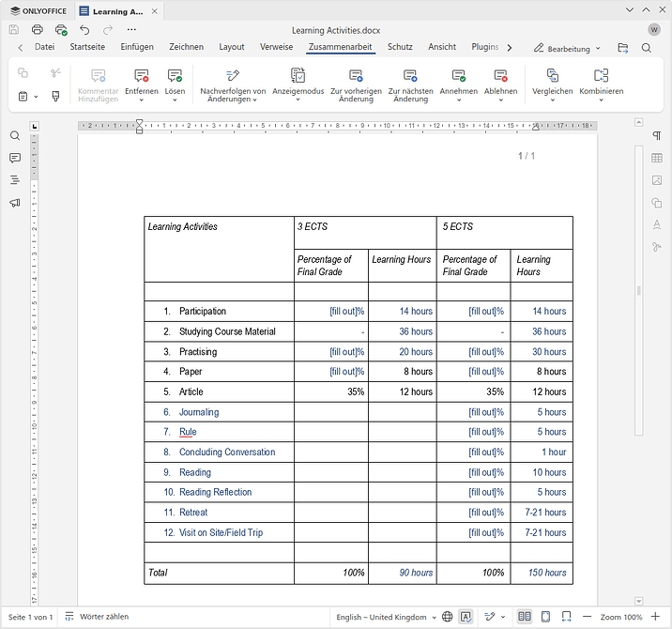The width and height of the screenshot is (672, 629).
Task: Click the document language globe icon
Action: [x=447, y=617]
